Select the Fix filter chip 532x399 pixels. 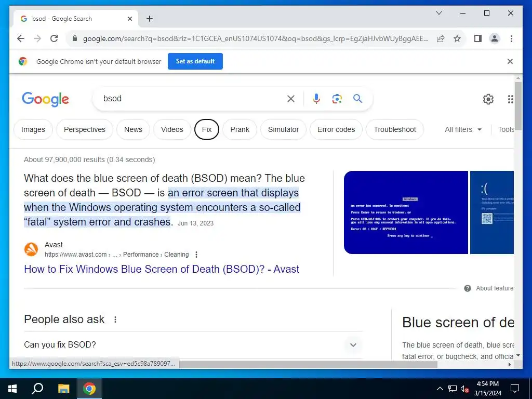(x=207, y=129)
